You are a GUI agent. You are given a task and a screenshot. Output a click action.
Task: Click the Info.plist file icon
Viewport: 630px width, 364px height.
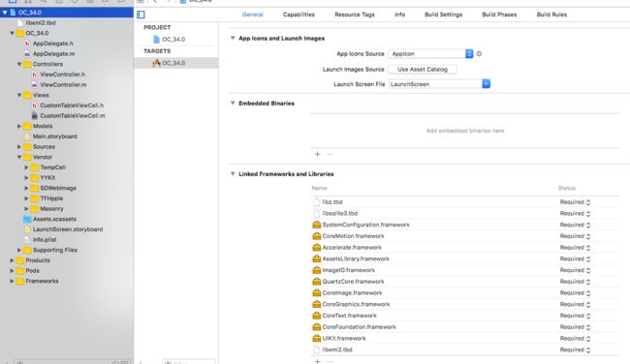tap(27, 239)
